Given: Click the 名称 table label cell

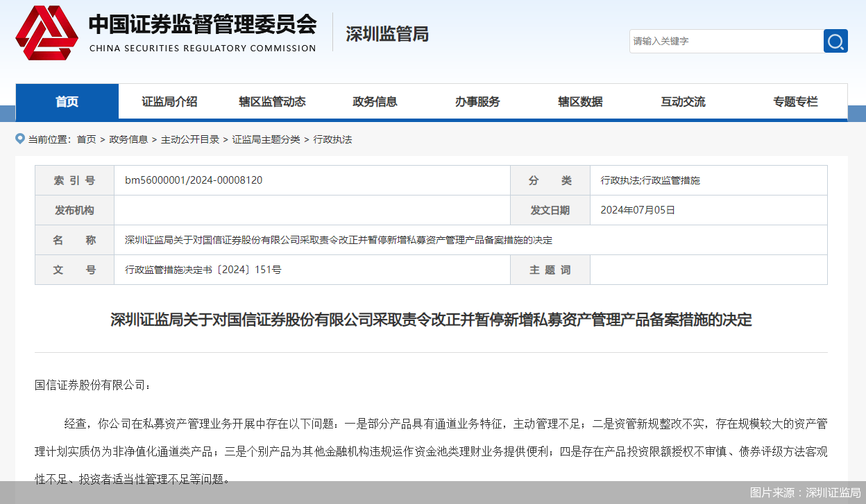Looking at the screenshot, I should (75, 240).
